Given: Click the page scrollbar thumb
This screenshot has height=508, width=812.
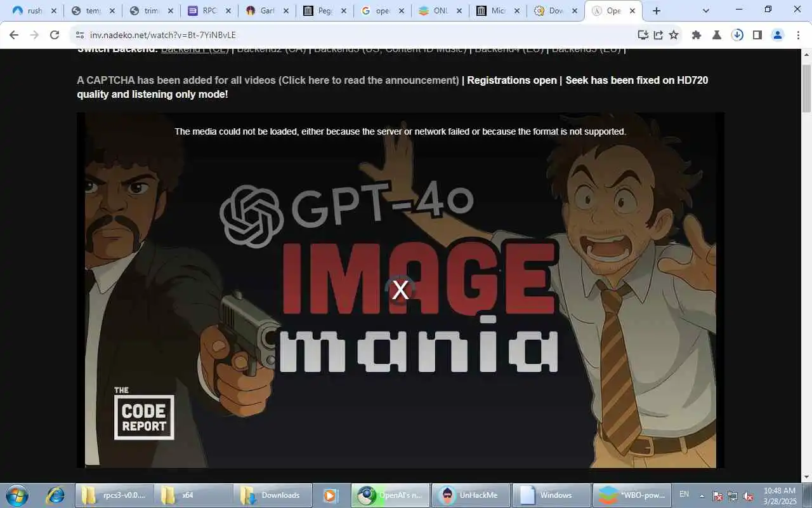Looking at the screenshot, I should click(806, 88).
